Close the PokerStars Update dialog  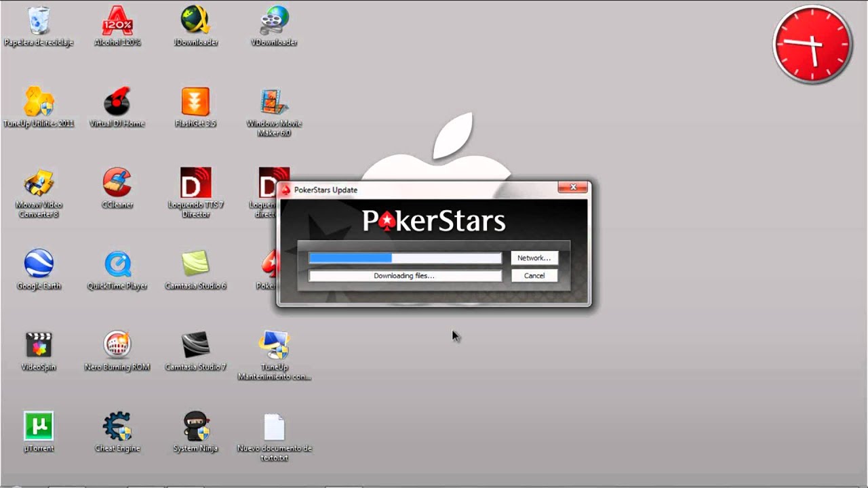click(573, 188)
